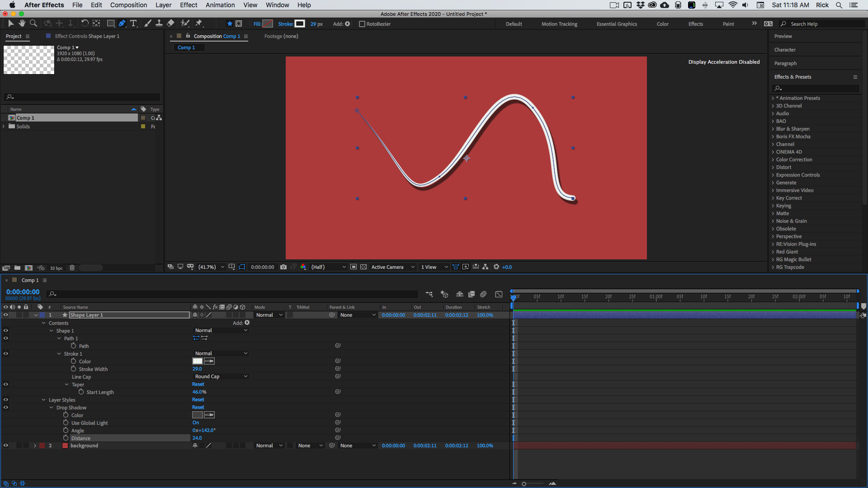Switch to Motion Tracking workspace

click(x=559, y=24)
